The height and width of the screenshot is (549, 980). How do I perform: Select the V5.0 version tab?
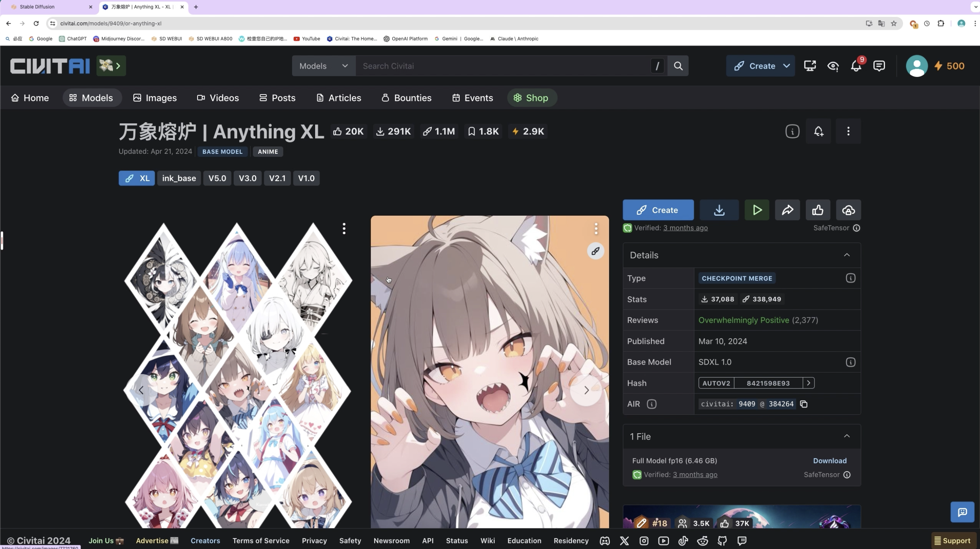tap(217, 178)
